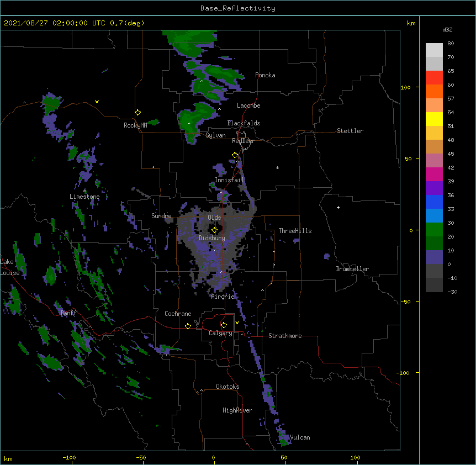
Task: Click the Sundre label
Action: 161,216
